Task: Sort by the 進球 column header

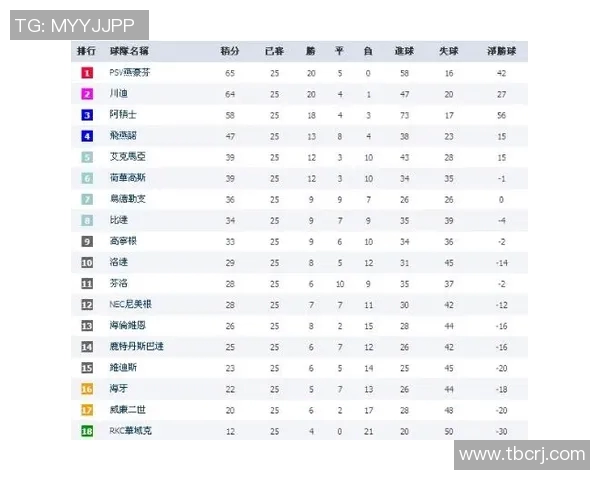Action: 404,50
